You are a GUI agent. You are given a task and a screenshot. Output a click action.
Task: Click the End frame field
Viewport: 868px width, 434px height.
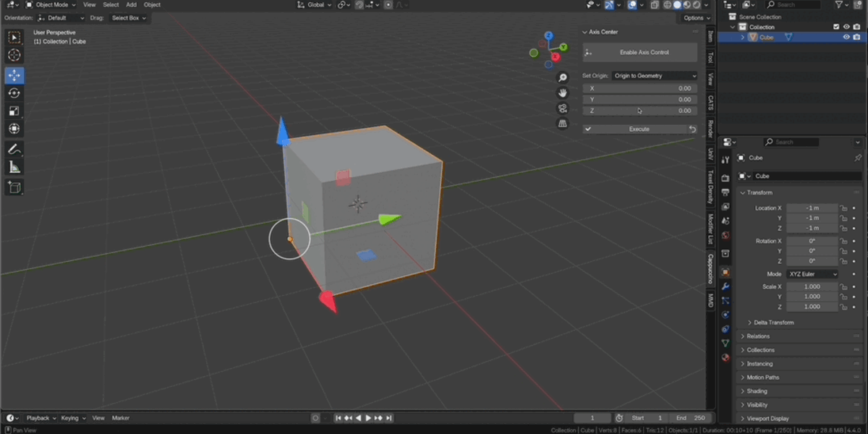click(x=690, y=418)
